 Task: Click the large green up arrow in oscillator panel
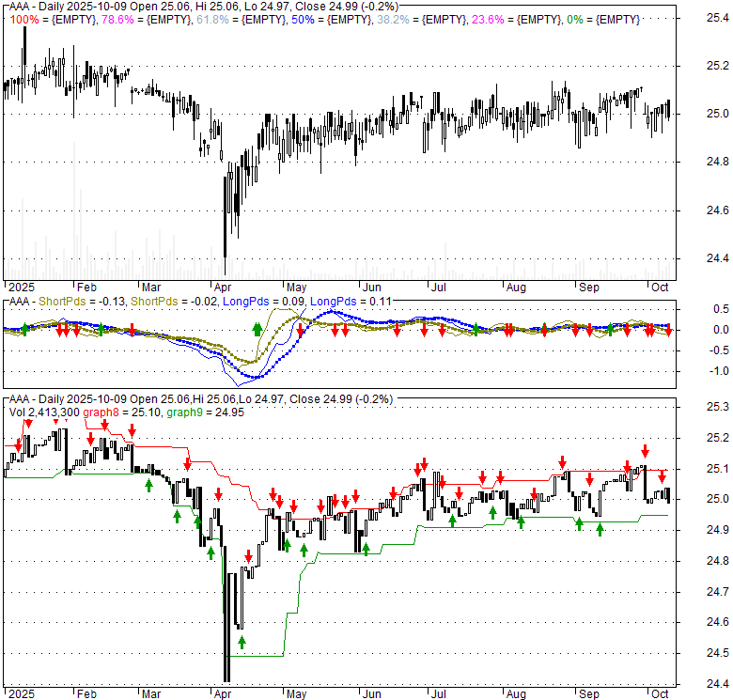tap(257, 329)
